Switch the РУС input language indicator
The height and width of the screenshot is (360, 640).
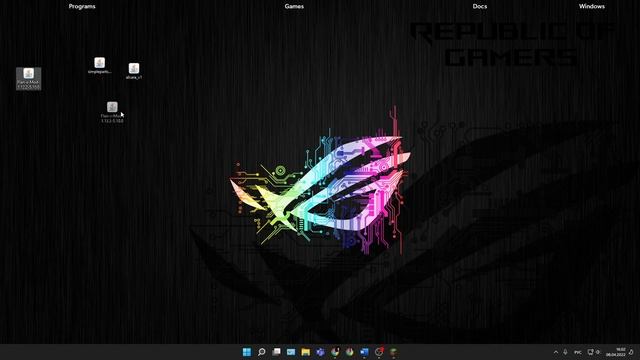[x=578, y=352]
